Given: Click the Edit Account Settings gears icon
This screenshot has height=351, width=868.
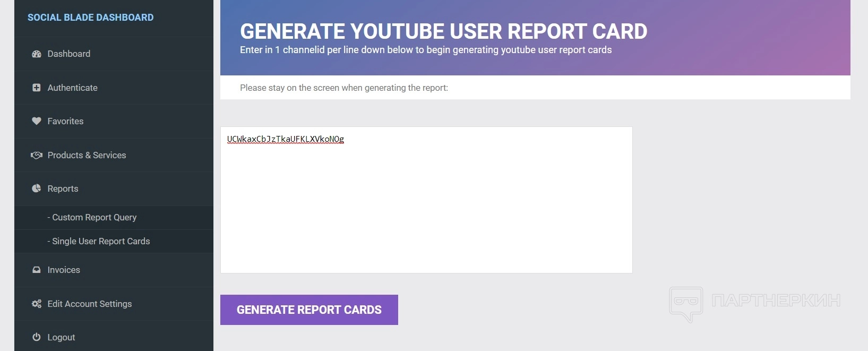Looking at the screenshot, I should coord(37,304).
